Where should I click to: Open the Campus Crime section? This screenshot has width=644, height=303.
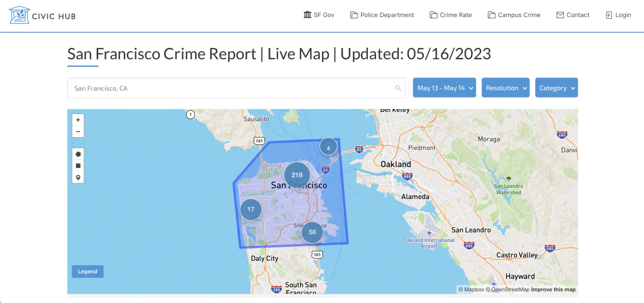(514, 15)
